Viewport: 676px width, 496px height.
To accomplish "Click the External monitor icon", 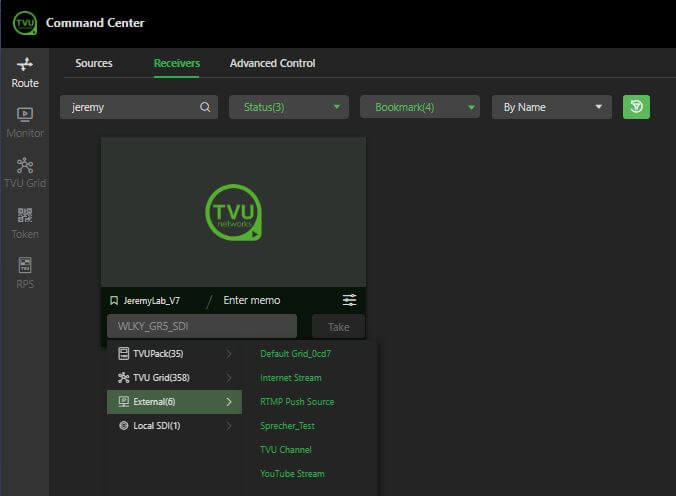I will (x=123, y=402).
